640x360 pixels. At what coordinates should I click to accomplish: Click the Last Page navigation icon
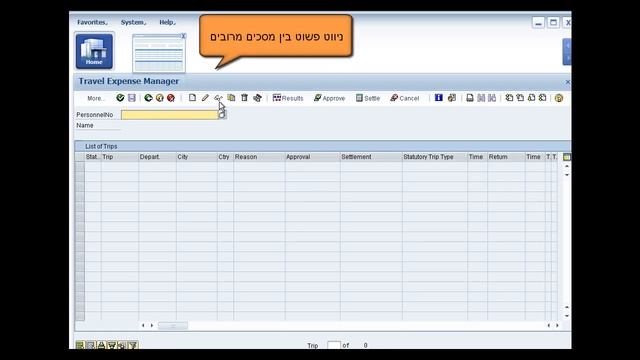542,98
